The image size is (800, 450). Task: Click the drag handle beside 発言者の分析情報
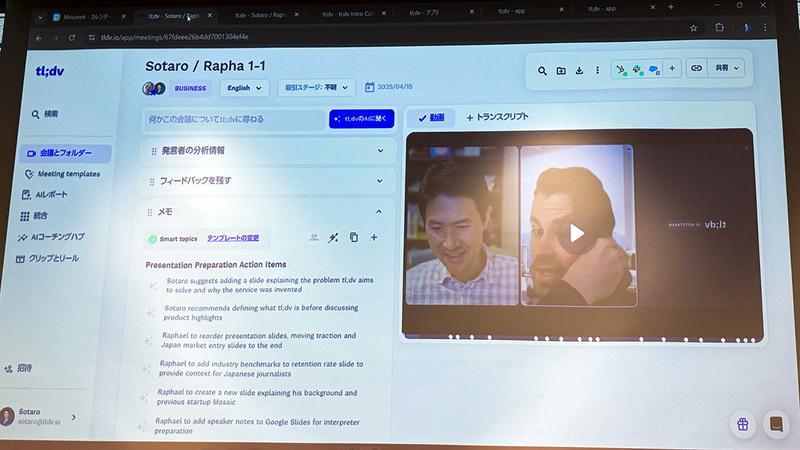pos(154,151)
